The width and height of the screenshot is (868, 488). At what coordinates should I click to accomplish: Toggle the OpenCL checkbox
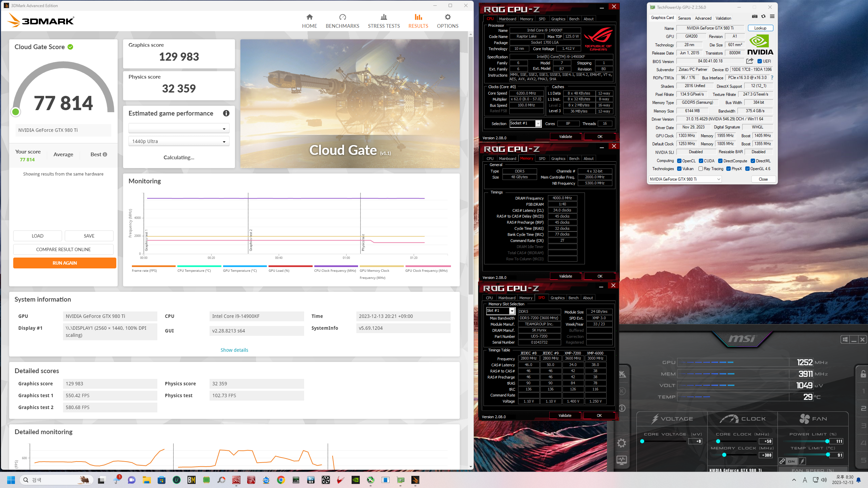(x=679, y=161)
